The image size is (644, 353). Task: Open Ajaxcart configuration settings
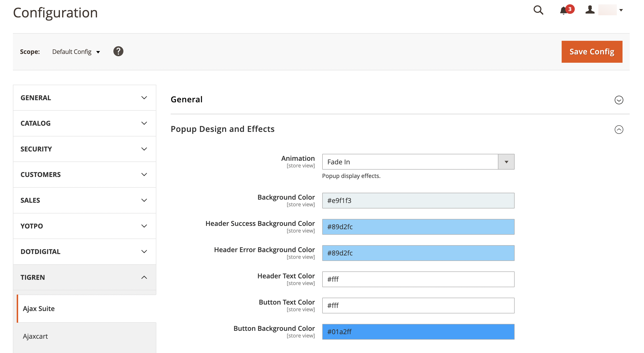pos(35,336)
